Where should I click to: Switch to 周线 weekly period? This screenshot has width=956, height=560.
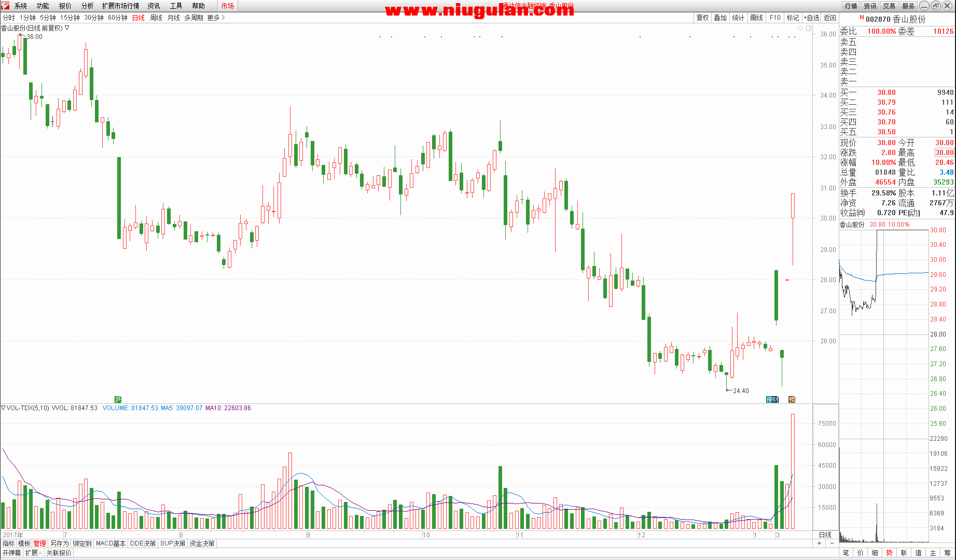click(156, 18)
